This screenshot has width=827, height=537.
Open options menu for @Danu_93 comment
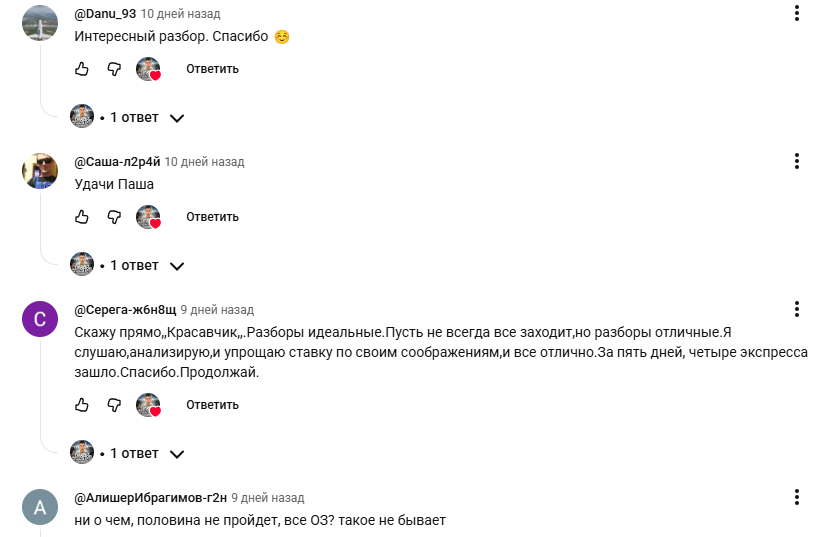797,13
